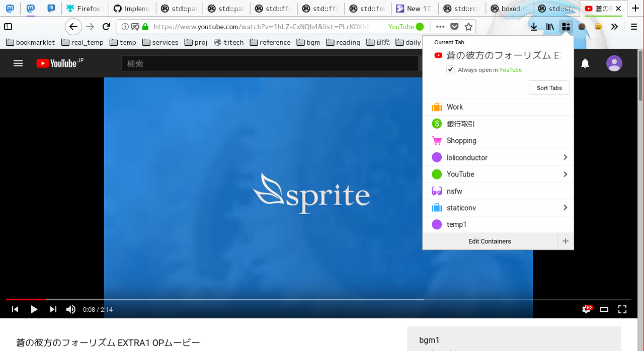Click Edit Containers
644x351 pixels.
coord(490,241)
